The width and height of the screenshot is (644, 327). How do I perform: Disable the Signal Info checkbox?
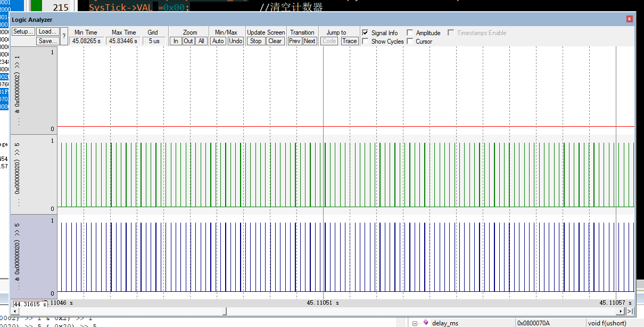[365, 32]
